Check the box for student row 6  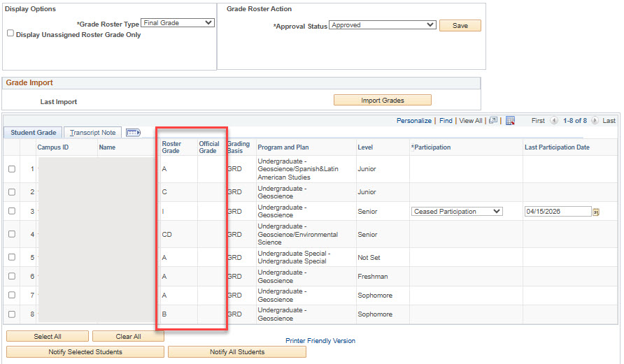pyautogui.click(x=12, y=276)
